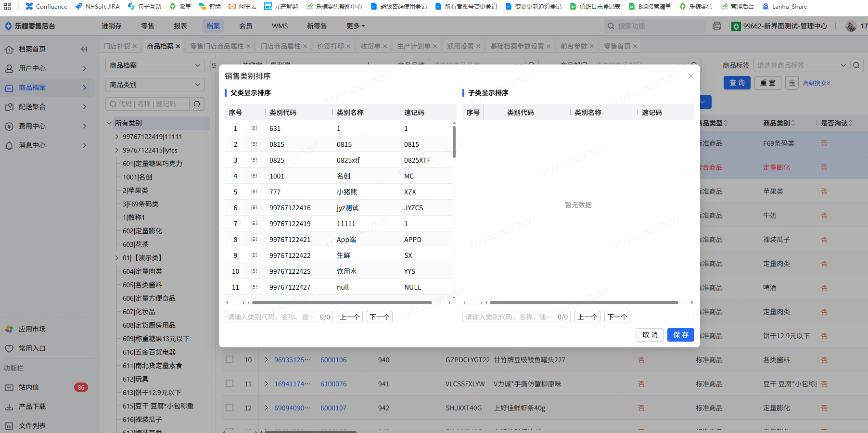Close the 门店补货 tab
The width and height of the screenshot is (868, 433).
point(135,46)
